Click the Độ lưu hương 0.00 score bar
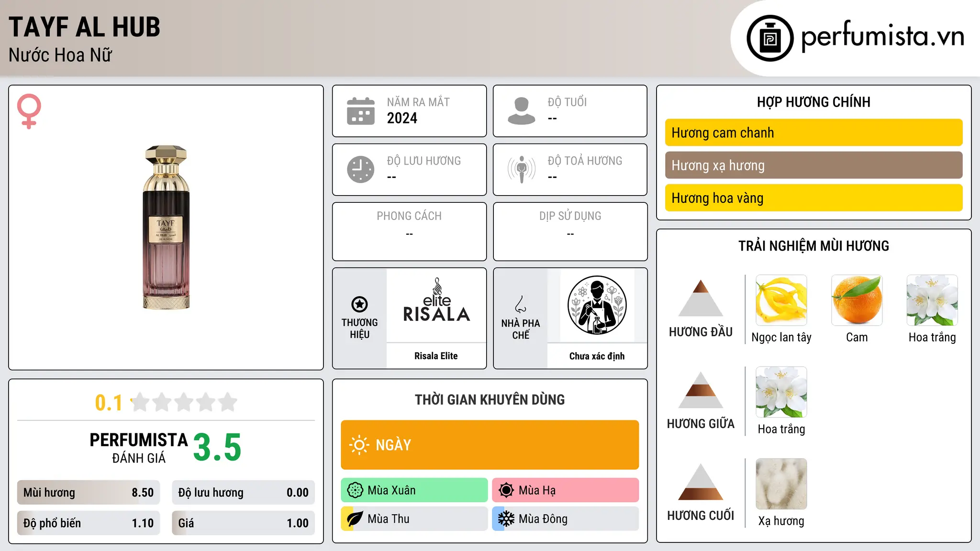 pos(243,493)
